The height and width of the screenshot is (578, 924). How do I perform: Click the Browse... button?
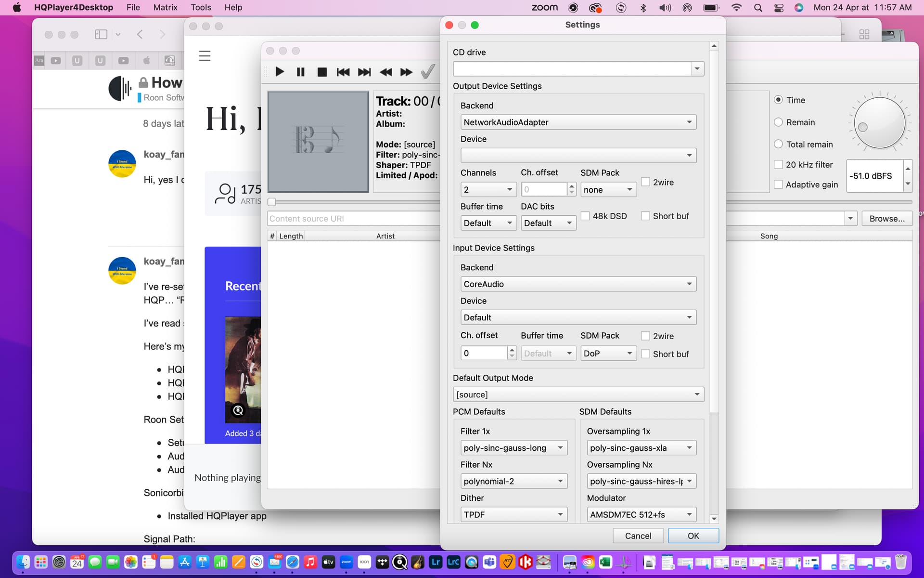pos(886,219)
